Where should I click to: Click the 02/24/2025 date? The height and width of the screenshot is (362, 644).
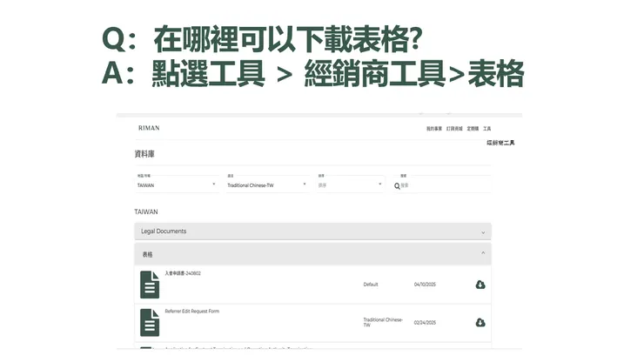(425, 323)
